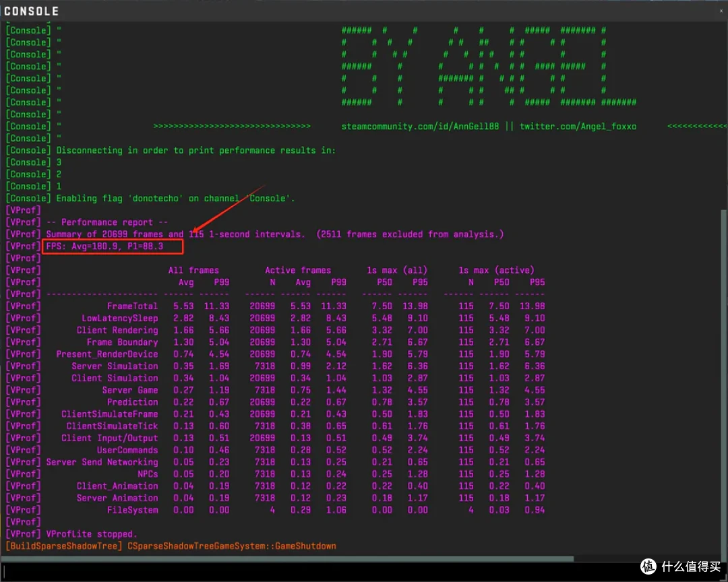The width and height of the screenshot is (728, 582).
Task: Click the horizontal scrollbar at console bottom
Action: 288,559
